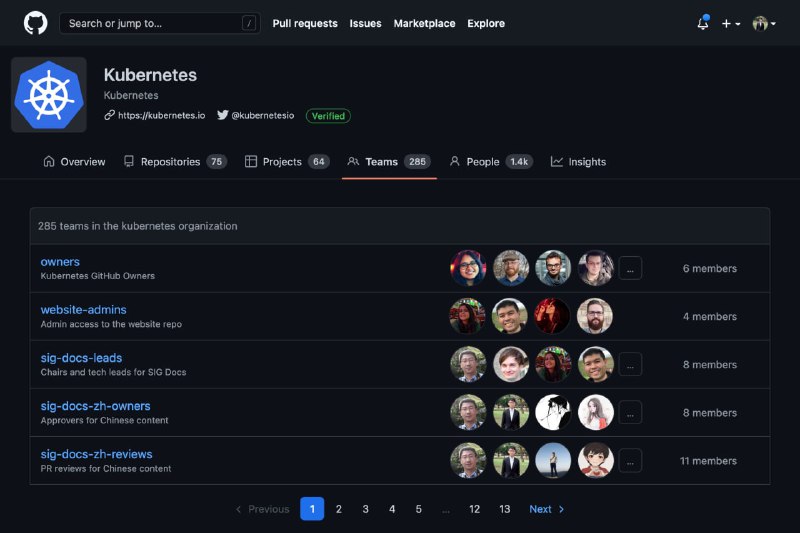Open the https://kubernetes.io link

[x=155, y=115]
